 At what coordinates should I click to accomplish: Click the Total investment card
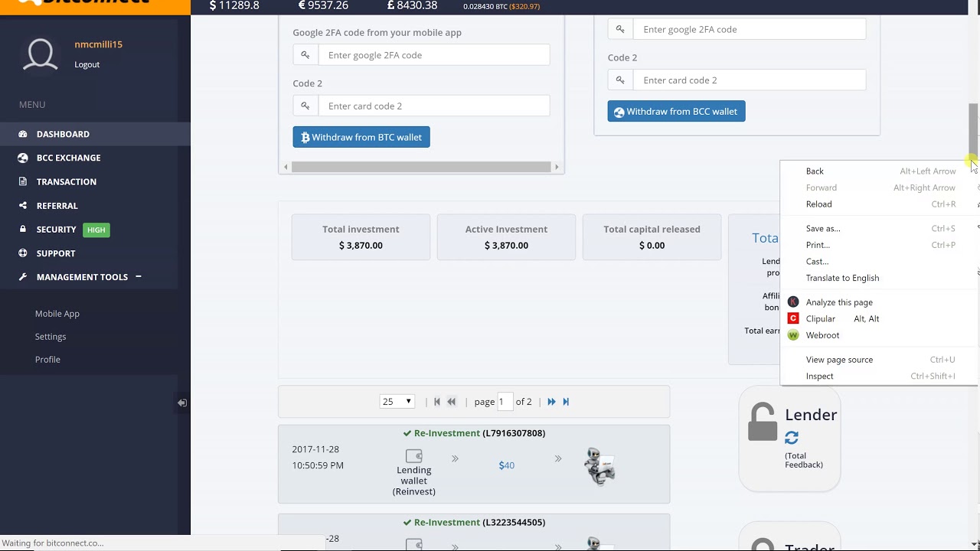(x=361, y=237)
